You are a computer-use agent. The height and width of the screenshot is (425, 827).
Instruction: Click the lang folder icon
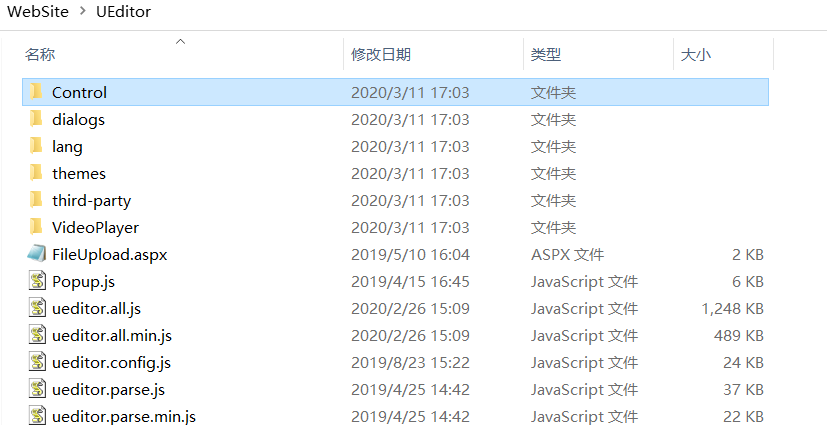(x=37, y=146)
